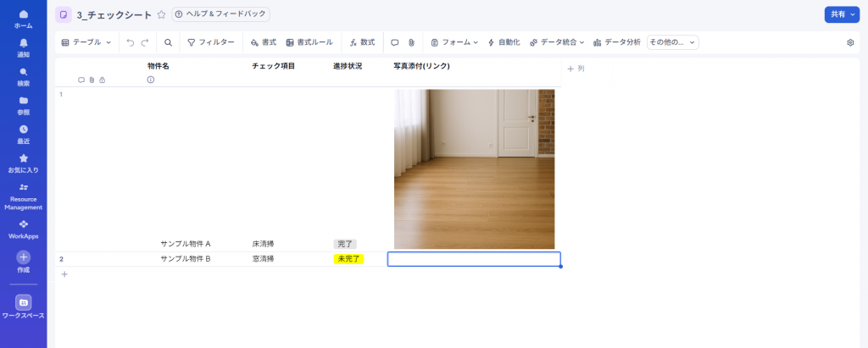
Task: Click the 作成 plus button in the sidebar
Action: click(x=23, y=257)
